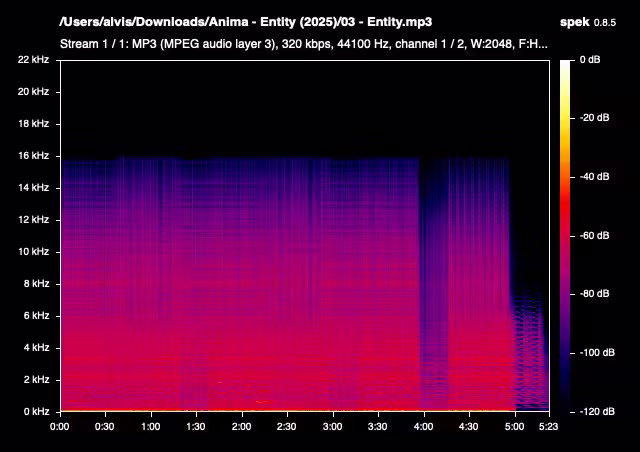This screenshot has width=640, height=452.
Task: Click the 4 kHz frequency axis label
Action: (x=36, y=347)
